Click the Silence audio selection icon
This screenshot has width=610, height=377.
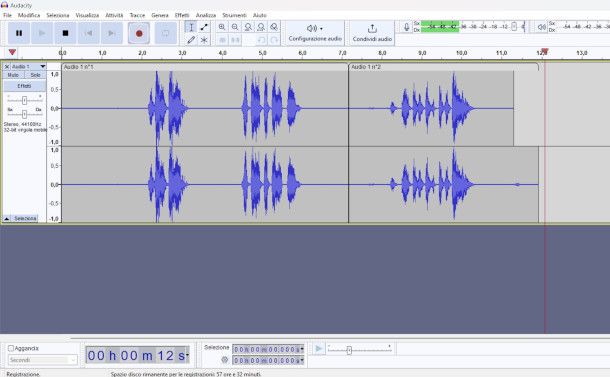[235, 40]
